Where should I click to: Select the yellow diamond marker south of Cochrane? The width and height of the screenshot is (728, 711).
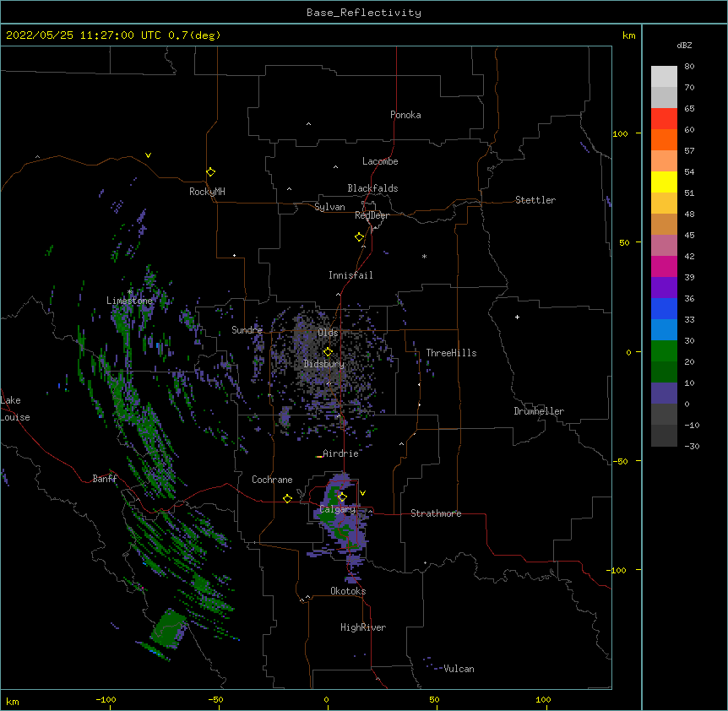coord(287,498)
